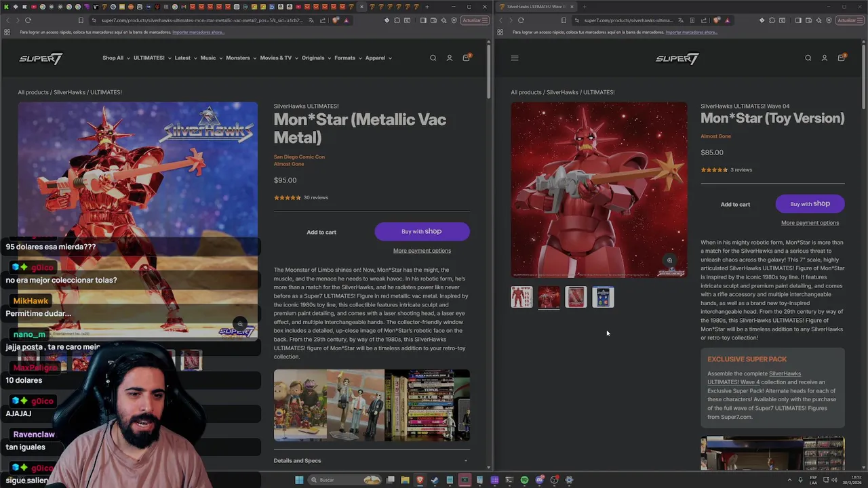Image resolution: width=868 pixels, height=488 pixels.
Task: Open extensions puzzle icon in right window
Action: click(772, 20)
